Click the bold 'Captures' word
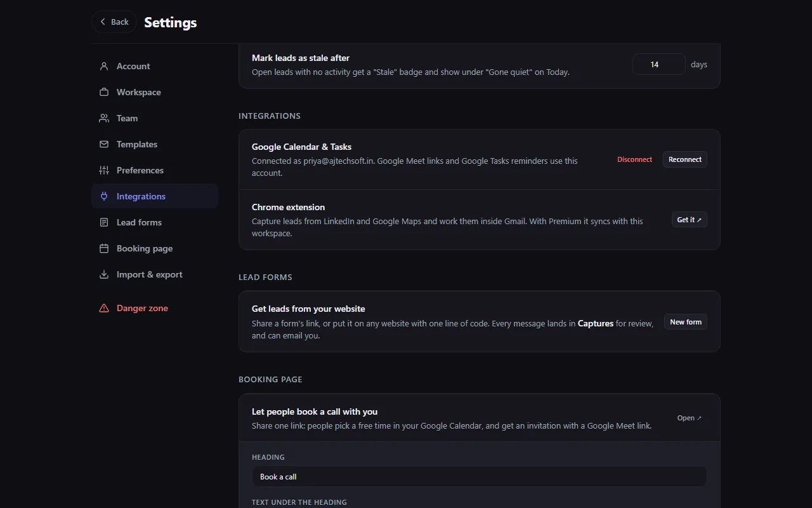The width and height of the screenshot is (812, 508). tap(596, 323)
